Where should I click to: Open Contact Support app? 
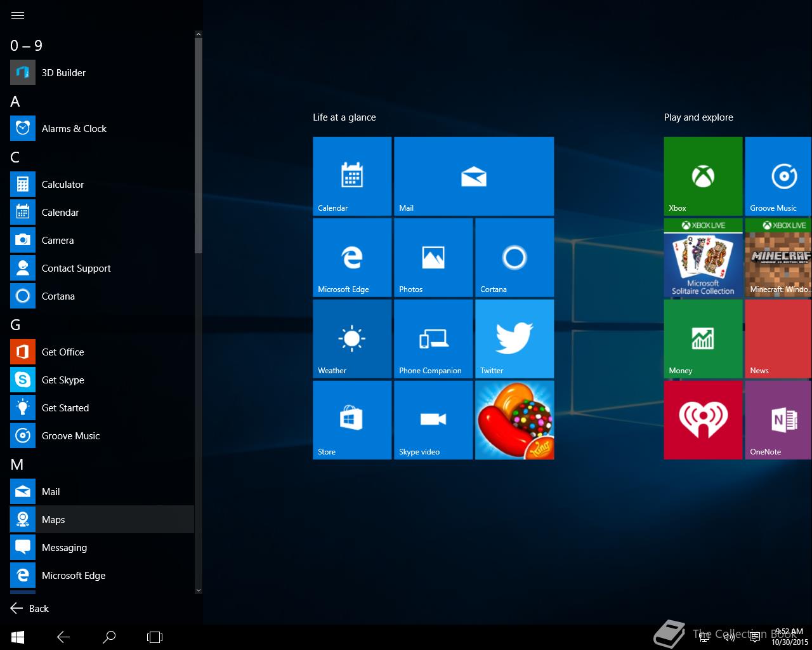pos(101,268)
